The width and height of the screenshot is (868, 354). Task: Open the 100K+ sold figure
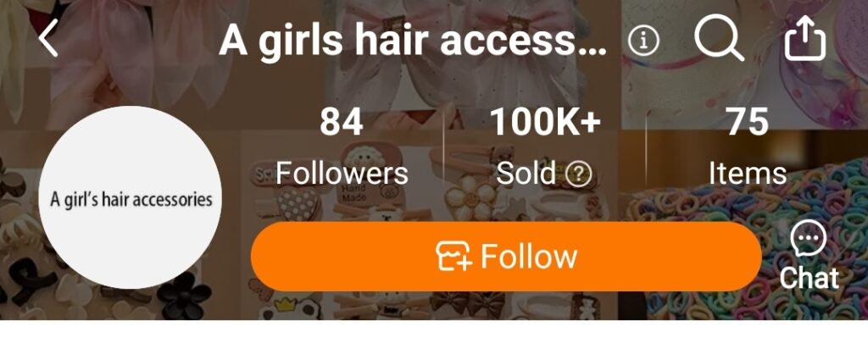click(545, 122)
